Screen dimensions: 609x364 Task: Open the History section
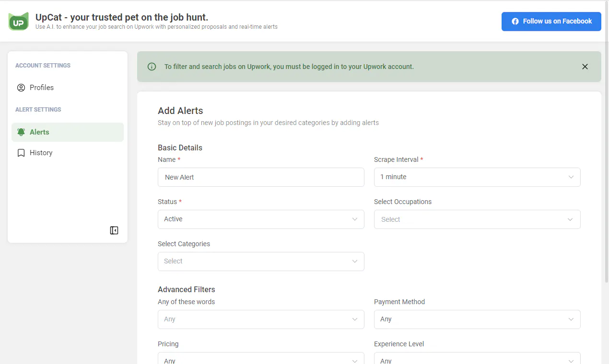pyautogui.click(x=68, y=153)
